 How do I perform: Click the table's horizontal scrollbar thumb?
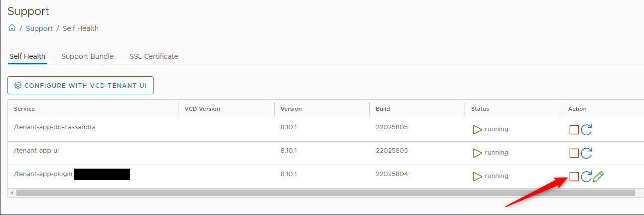(x=325, y=193)
